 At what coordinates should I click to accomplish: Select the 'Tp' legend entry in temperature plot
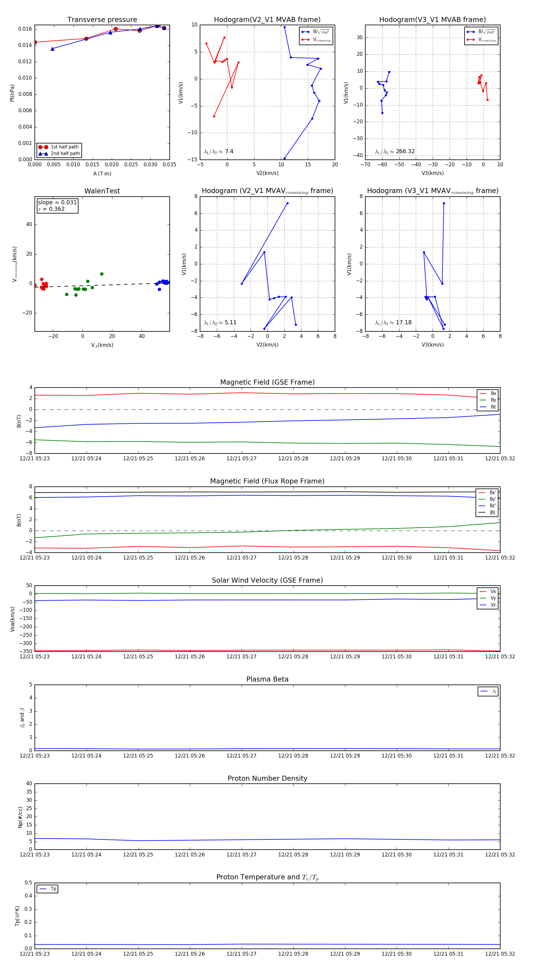48,889
